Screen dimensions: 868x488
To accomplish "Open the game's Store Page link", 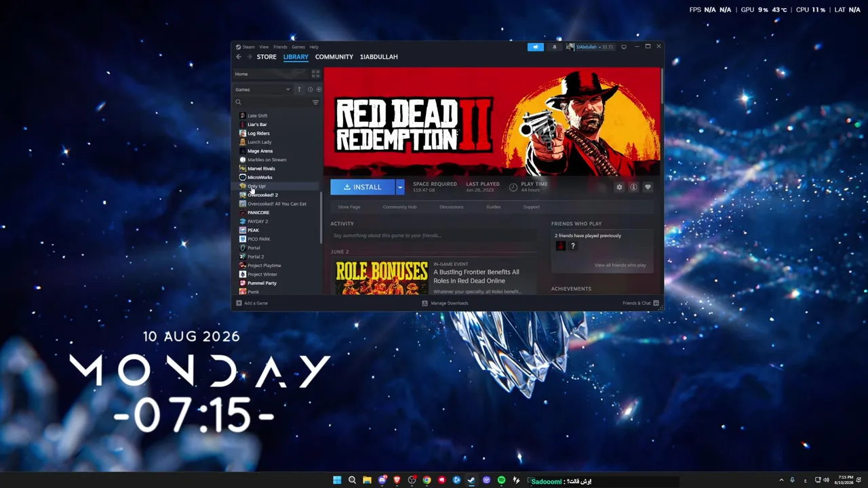I will [x=349, y=207].
